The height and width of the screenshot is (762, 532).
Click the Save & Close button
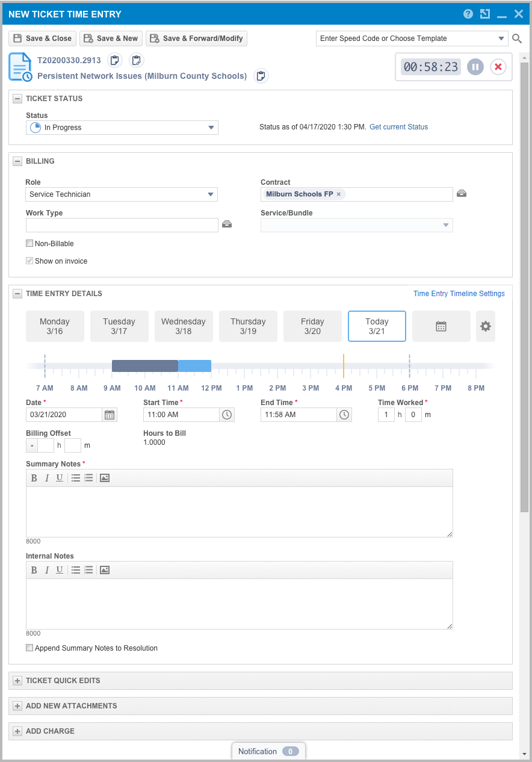coord(43,39)
